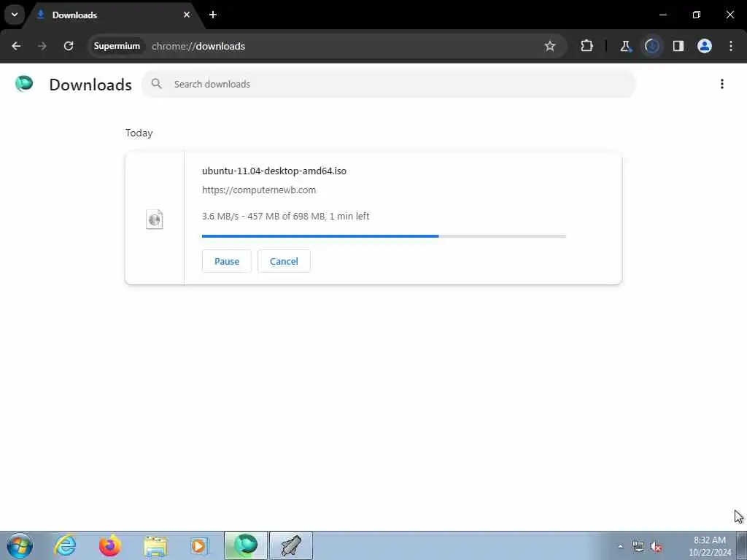This screenshot has height=560, width=747.
Task: Pause the ubuntu ISO download
Action: [227, 261]
